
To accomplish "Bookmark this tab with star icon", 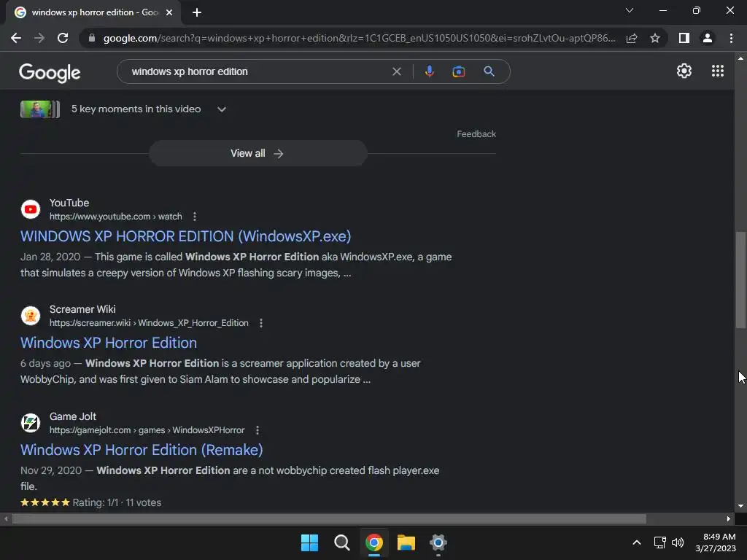I will 655,38.
